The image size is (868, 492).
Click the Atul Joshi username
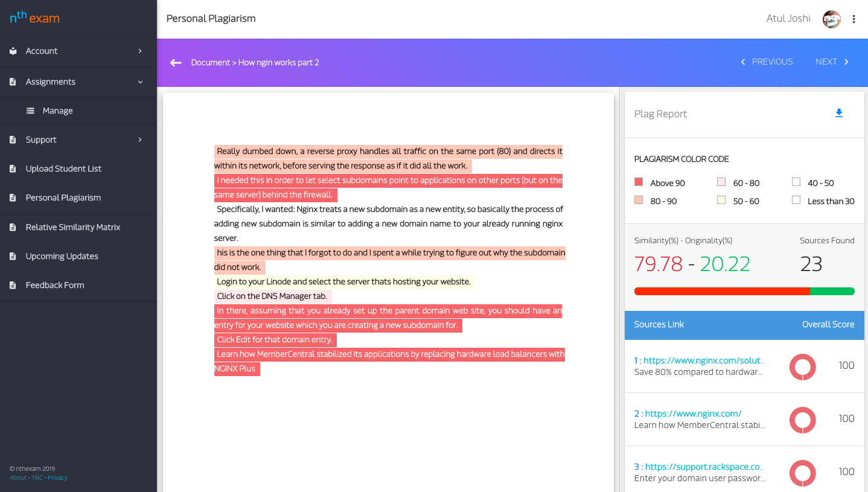(788, 19)
